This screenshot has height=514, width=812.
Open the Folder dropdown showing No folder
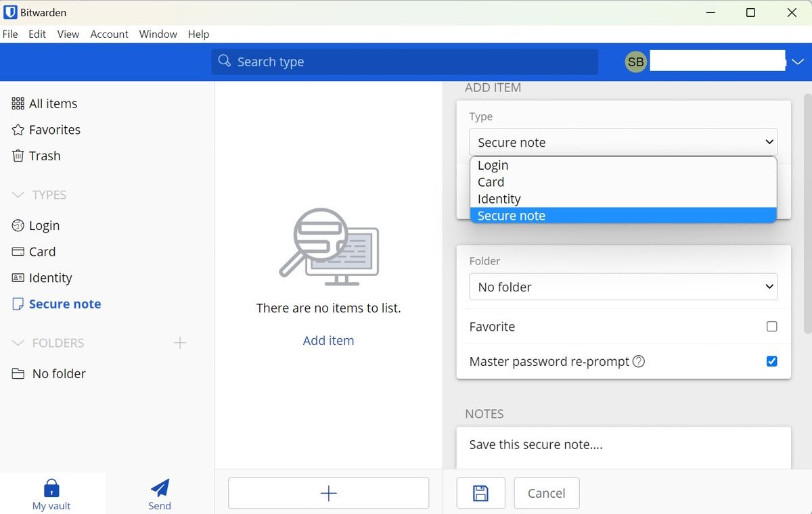623,287
